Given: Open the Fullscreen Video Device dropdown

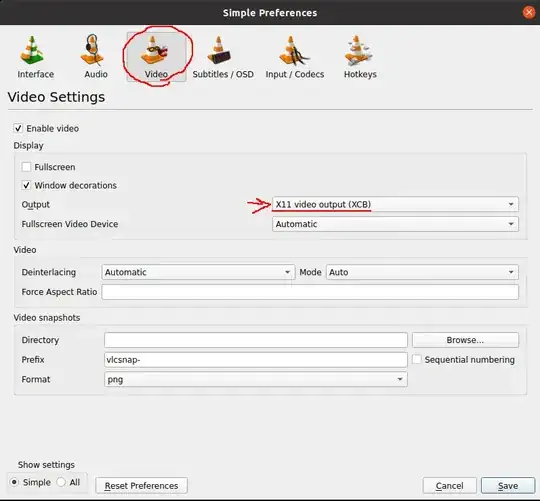Looking at the screenshot, I should click(x=395, y=224).
